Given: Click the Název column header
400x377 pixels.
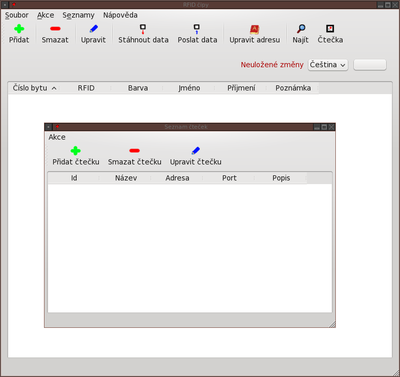Looking at the screenshot, I should pyautogui.click(x=126, y=178).
